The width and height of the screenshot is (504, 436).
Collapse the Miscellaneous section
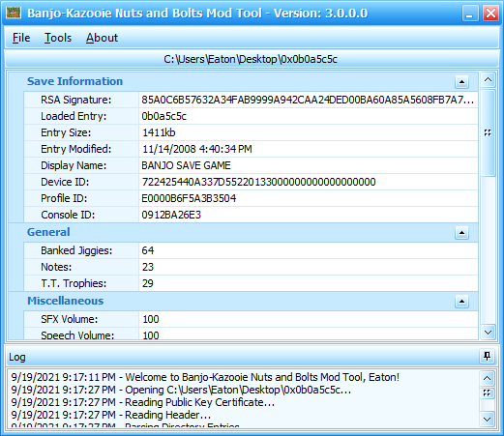[461, 302]
